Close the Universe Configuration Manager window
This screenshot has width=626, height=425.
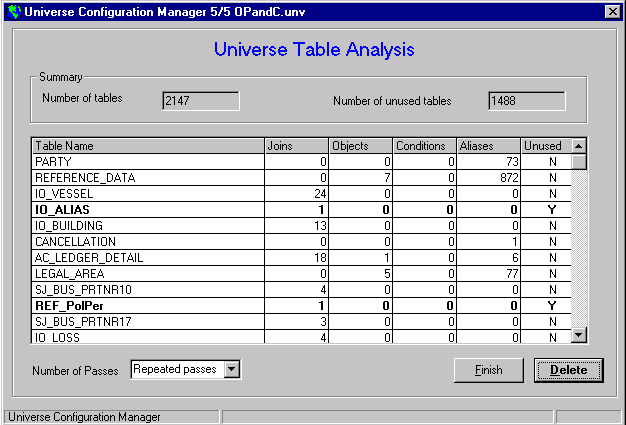(612, 11)
